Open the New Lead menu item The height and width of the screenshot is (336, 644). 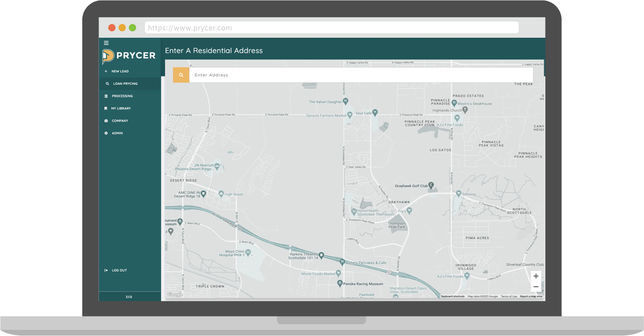(120, 72)
